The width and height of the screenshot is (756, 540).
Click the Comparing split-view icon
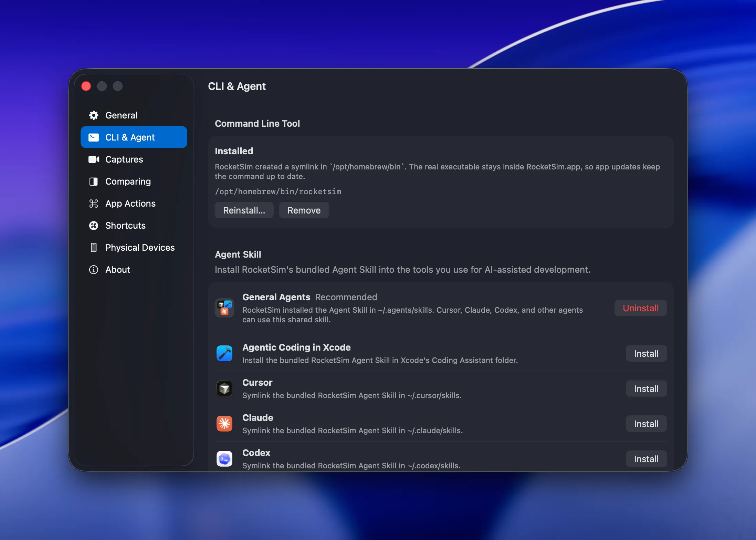(94, 181)
